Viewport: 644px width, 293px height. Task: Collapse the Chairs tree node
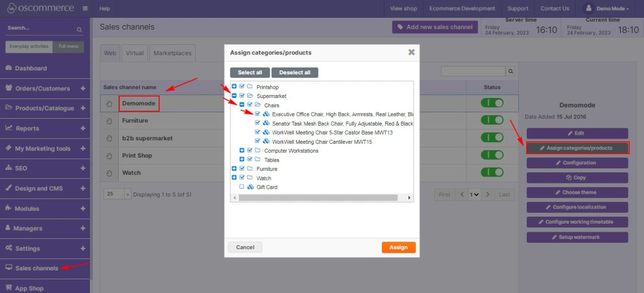(242, 105)
